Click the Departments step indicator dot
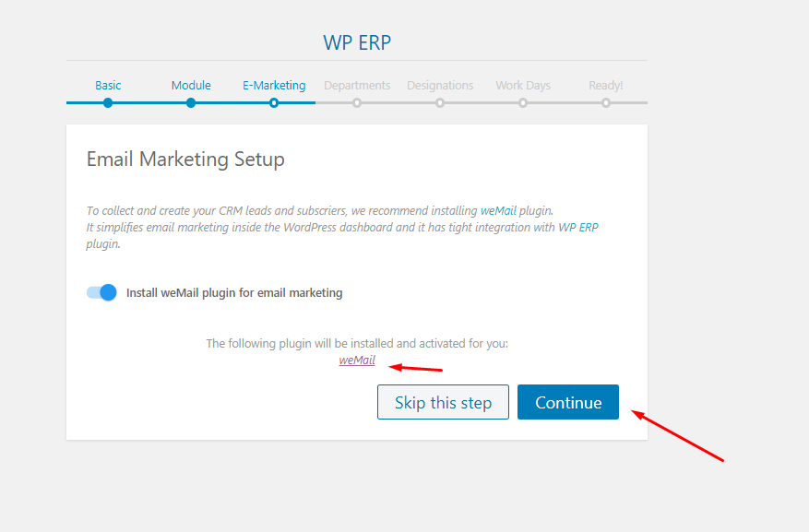 [357, 103]
